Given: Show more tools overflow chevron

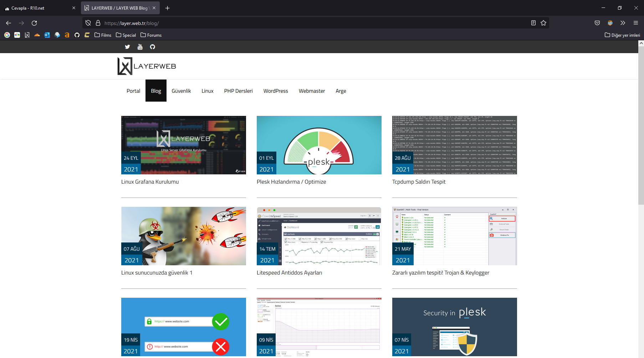Looking at the screenshot, I should (x=623, y=23).
